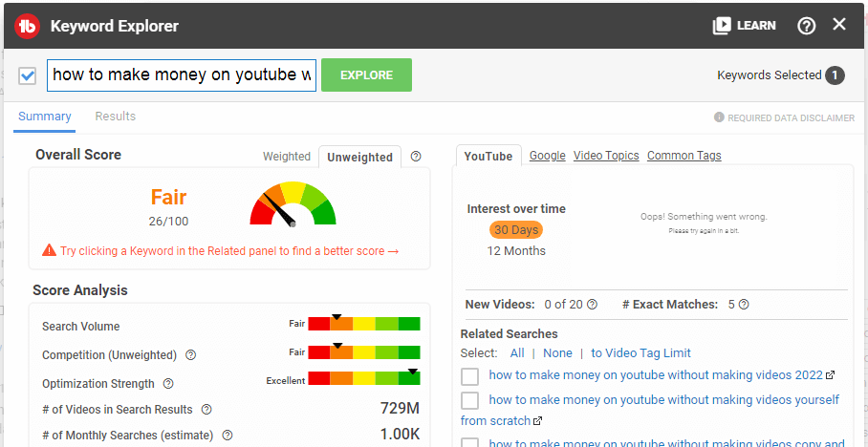Click help icon next to Exact Matches
The image size is (868, 447).
744,305
